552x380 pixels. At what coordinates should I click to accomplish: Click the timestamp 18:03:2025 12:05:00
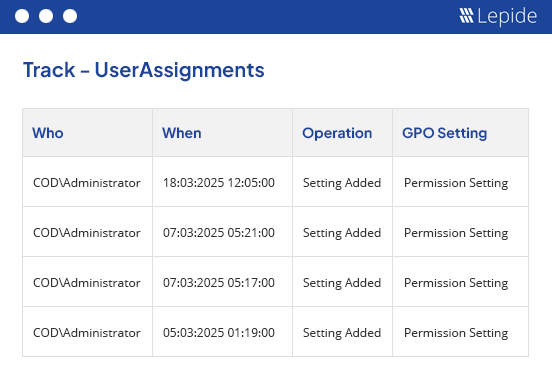pyautogui.click(x=219, y=183)
